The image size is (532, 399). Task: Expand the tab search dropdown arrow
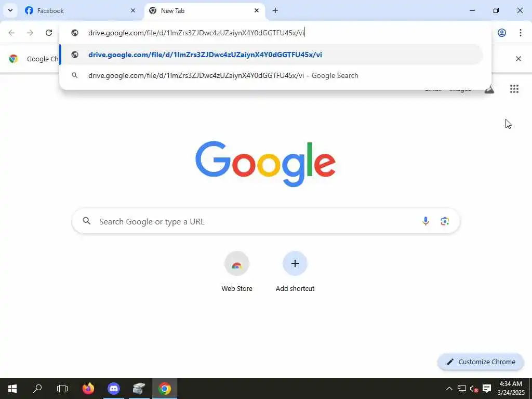(10, 10)
